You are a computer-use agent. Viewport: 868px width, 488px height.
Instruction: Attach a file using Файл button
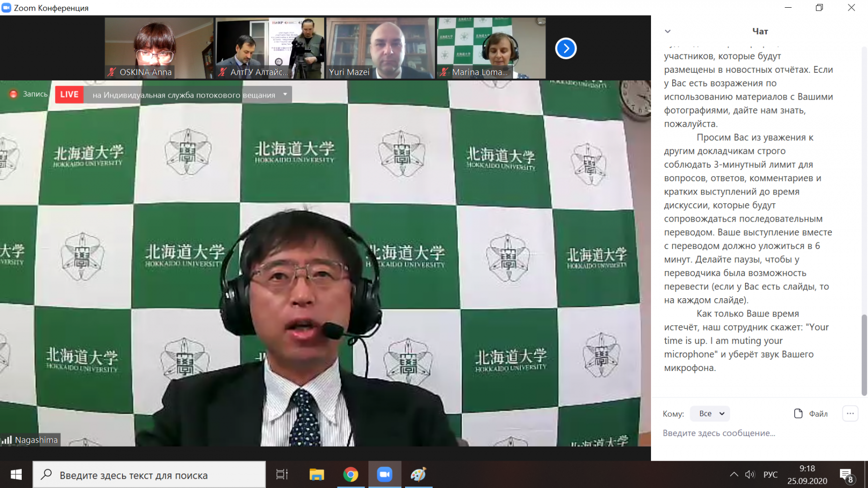tap(811, 413)
